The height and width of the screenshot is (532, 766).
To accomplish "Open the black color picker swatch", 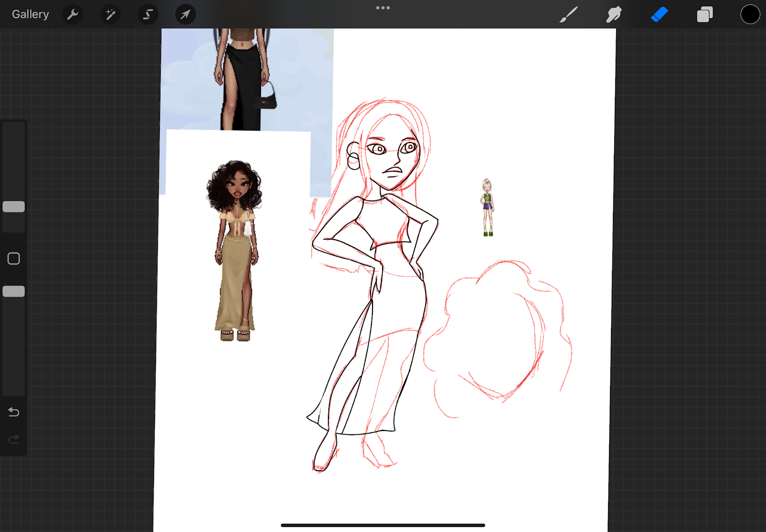I will point(750,14).
